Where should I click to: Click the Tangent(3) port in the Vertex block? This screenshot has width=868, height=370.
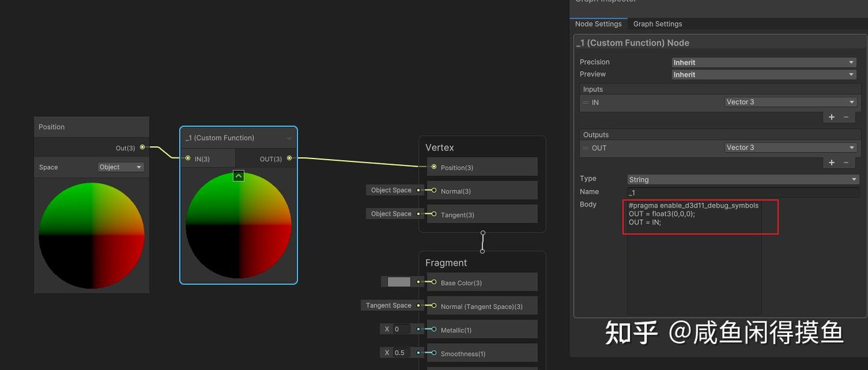433,213
